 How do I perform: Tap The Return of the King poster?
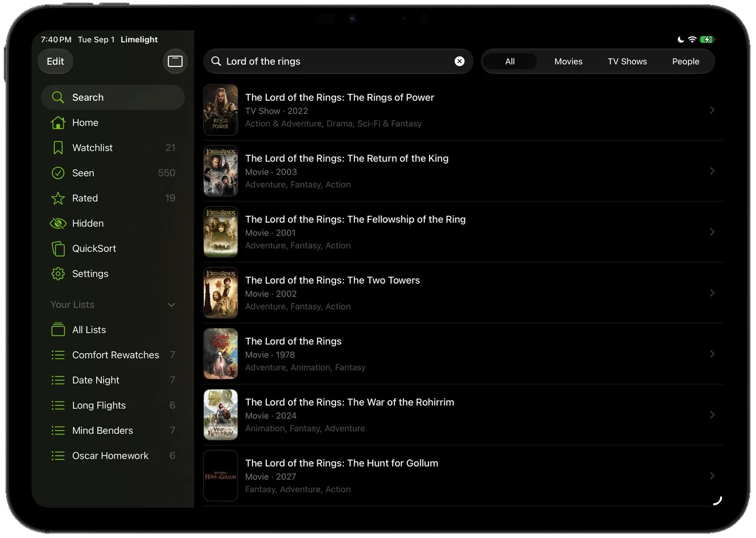pyautogui.click(x=220, y=171)
